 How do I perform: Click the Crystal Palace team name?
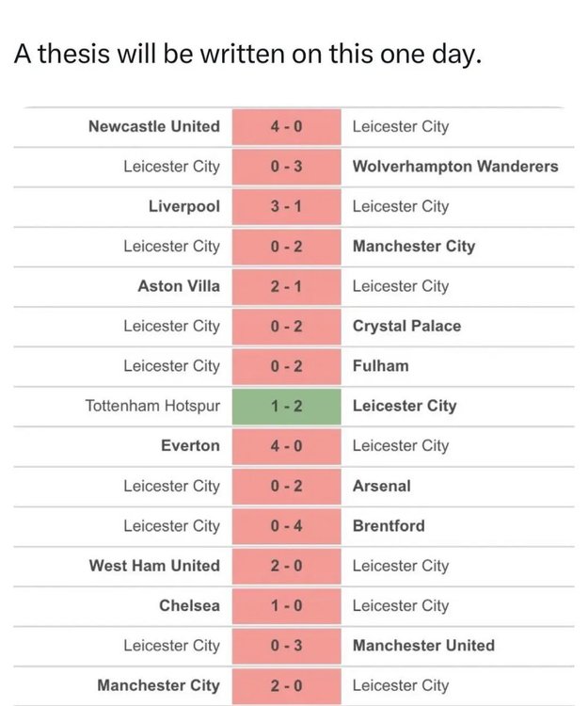(x=406, y=326)
